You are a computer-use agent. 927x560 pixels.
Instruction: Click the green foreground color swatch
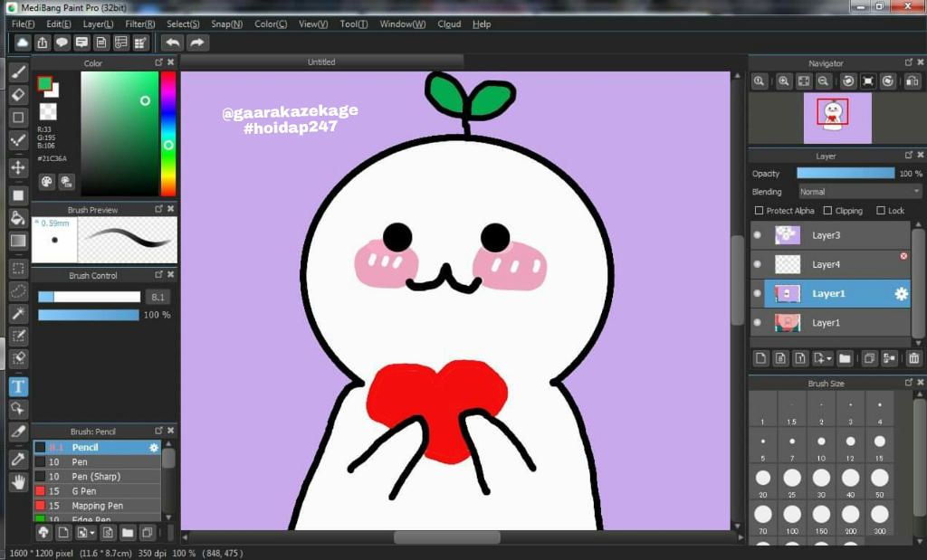coord(45,84)
